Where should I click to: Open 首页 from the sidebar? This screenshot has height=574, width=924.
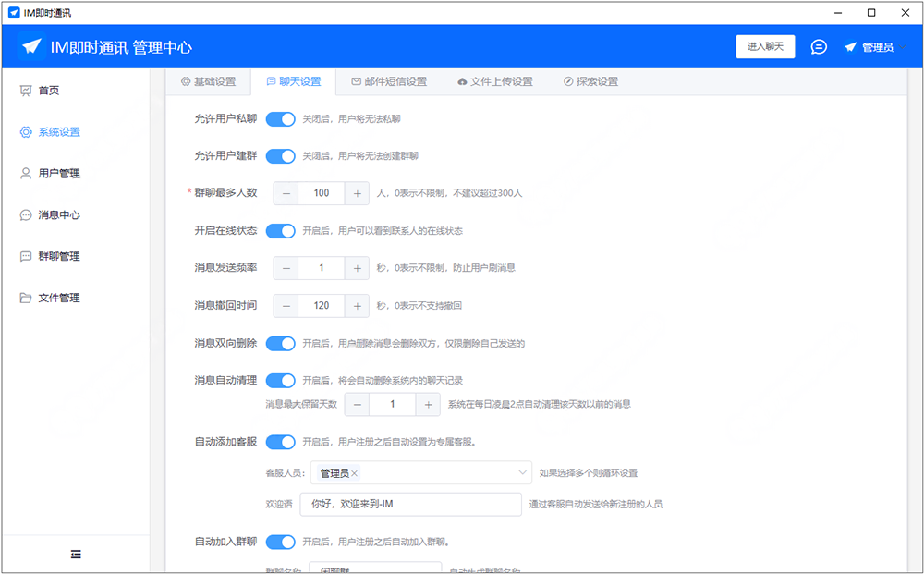coord(50,91)
